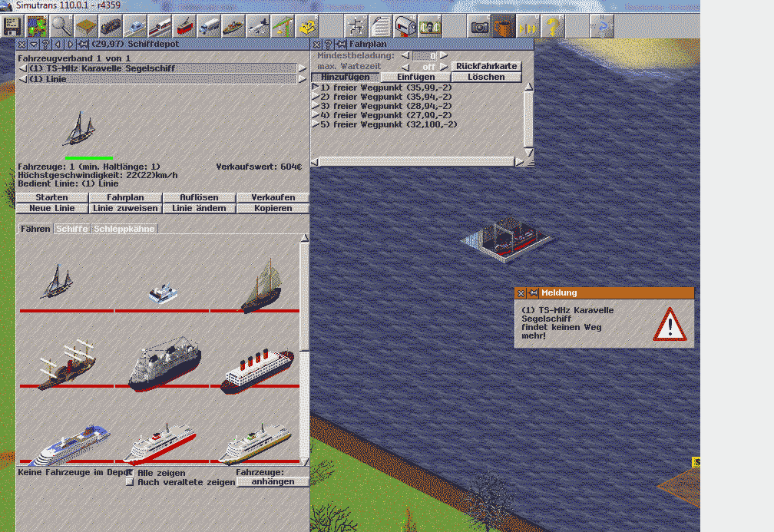This screenshot has height=532, width=774.
Task: Open help with yellow question mark
Action: (553, 26)
